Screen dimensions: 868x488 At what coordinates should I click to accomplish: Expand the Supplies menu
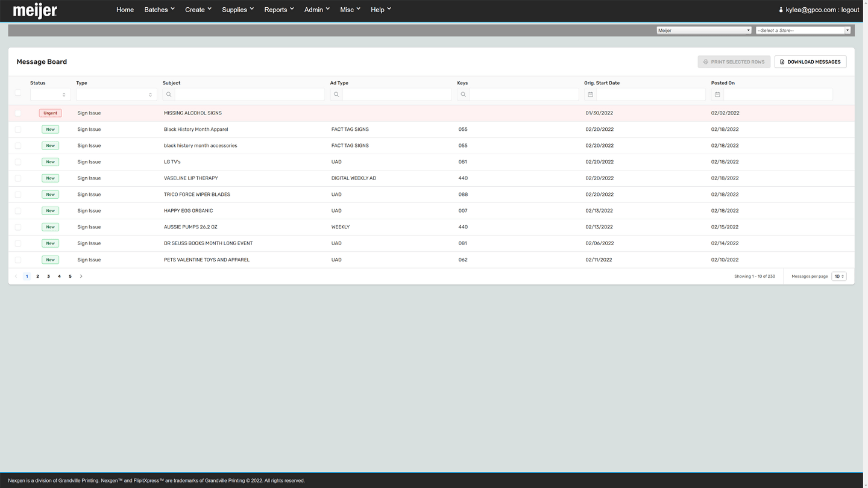coord(238,10)
